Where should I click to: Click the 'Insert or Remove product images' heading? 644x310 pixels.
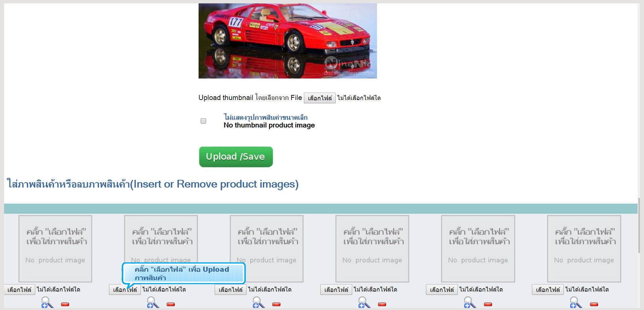(x=153, y=184)
